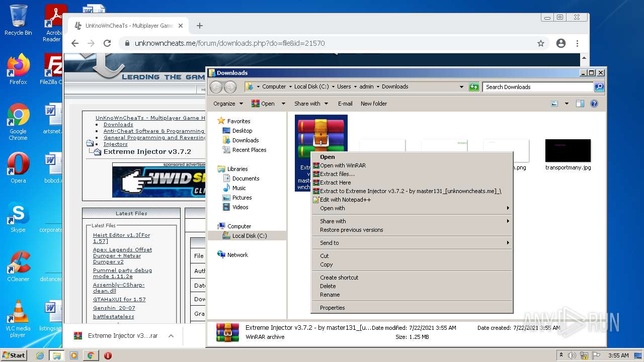Open download options chevron for the rar file

pos(171,336)
